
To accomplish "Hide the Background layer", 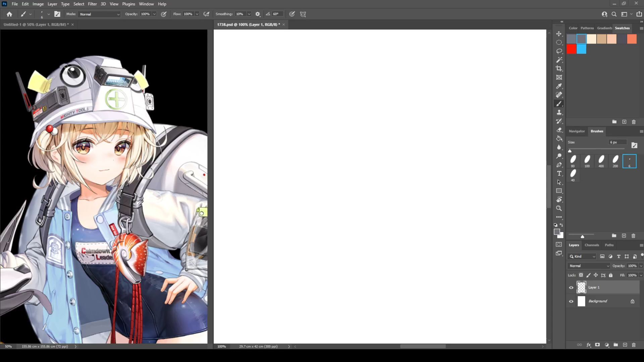I will (x=571, y=301).
